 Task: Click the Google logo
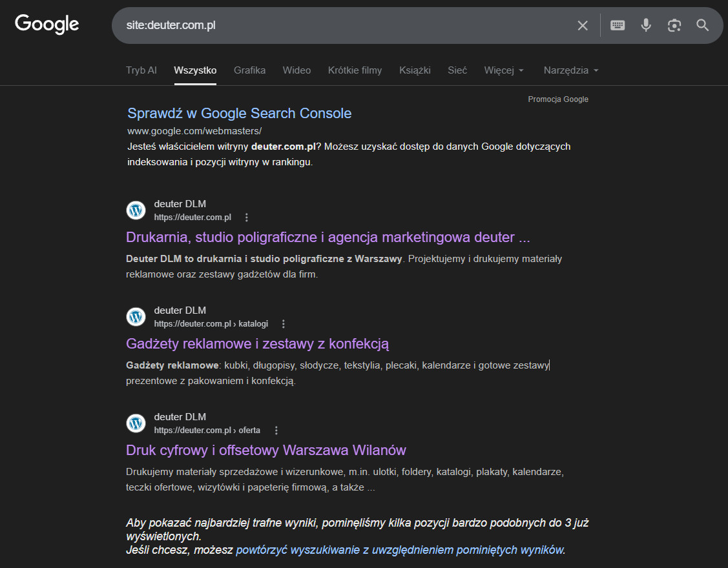click(x=46, y=24)
